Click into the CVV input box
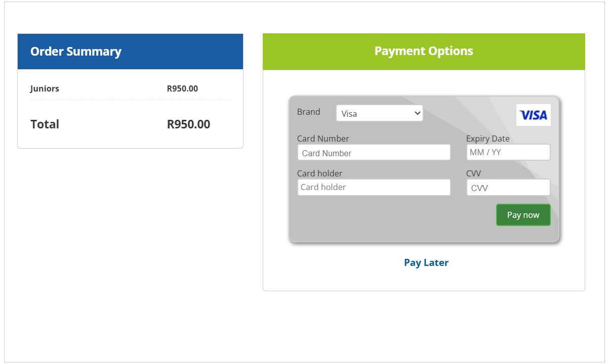The image size is (610, 364). coord(508,188)
